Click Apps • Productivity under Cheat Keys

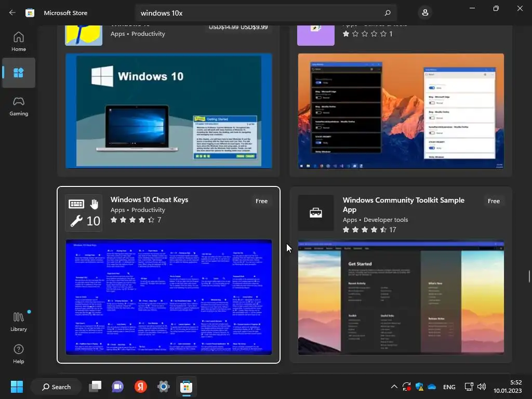coord(138,210)
